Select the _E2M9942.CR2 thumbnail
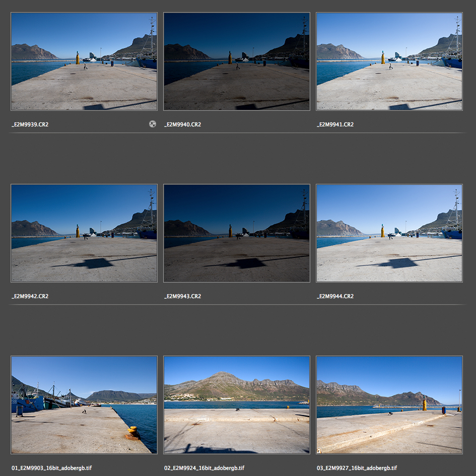 click(84, 233)
